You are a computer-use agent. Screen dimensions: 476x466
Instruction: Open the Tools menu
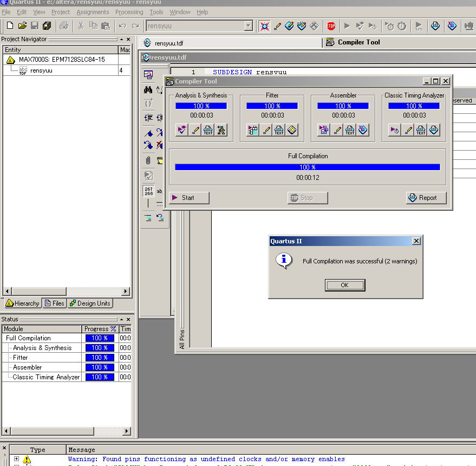tap(157, 12)
